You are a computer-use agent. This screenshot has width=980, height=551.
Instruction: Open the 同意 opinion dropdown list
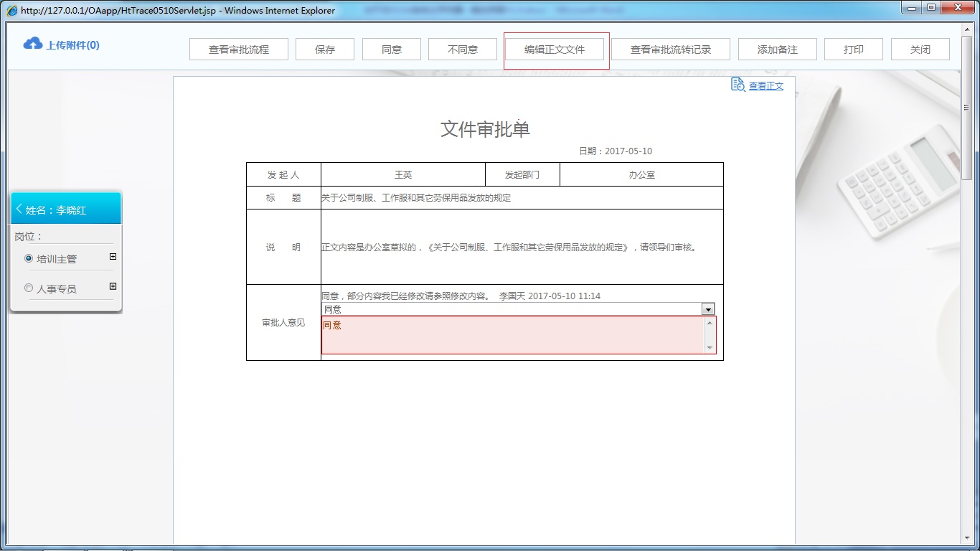pyautogui.click(x=709, y=309)
